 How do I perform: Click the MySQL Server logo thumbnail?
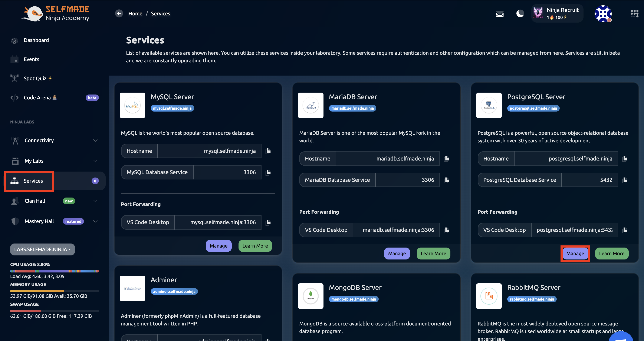(x=132, y=105)
